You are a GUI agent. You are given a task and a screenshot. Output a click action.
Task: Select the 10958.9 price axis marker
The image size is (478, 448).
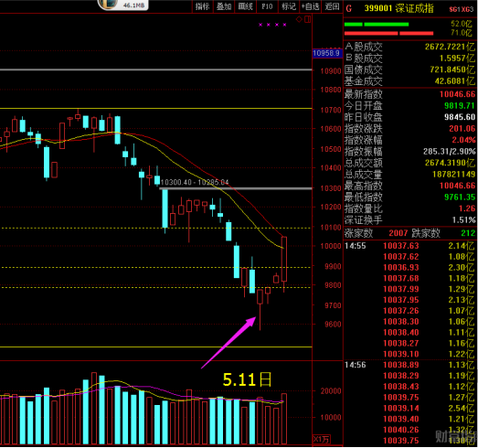pyautogui.click(x=326, y=53)
